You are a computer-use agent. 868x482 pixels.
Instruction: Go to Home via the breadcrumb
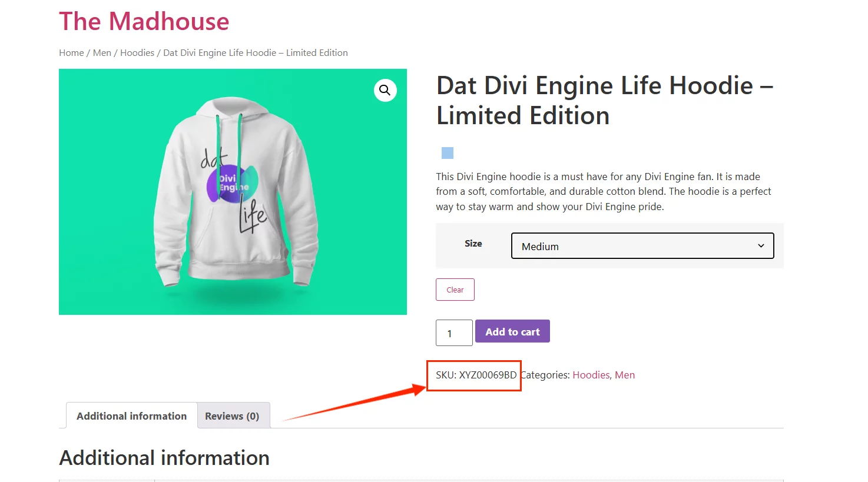click(71, 52)
